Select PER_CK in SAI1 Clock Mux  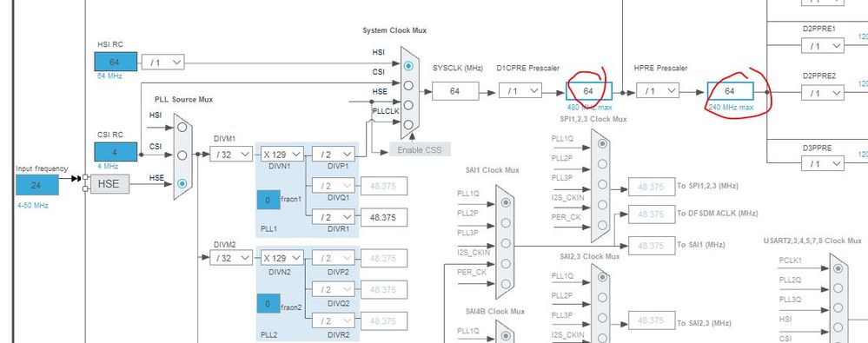(506, 284)
